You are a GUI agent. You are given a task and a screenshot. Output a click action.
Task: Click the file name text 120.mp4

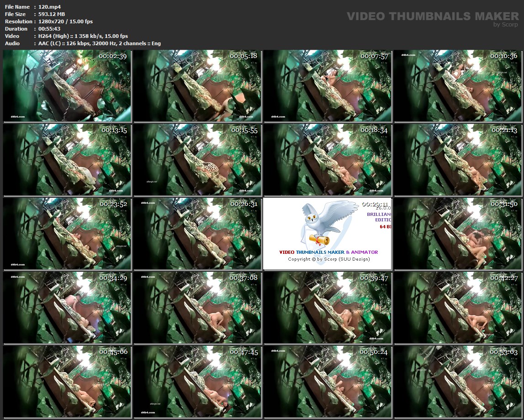click(49, 7)
